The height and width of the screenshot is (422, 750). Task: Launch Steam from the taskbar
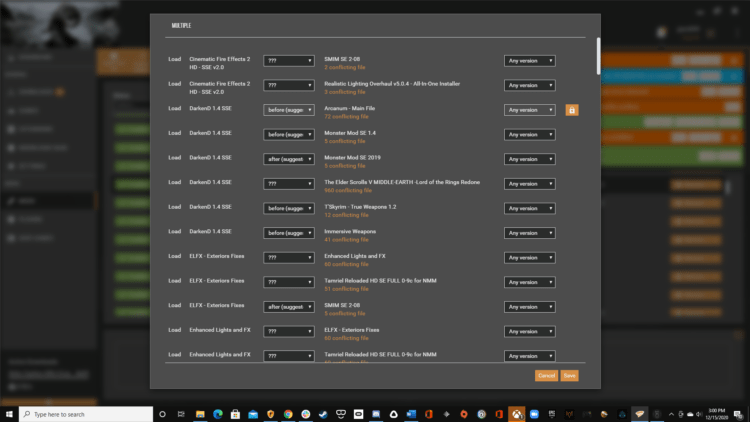[323, 414]
